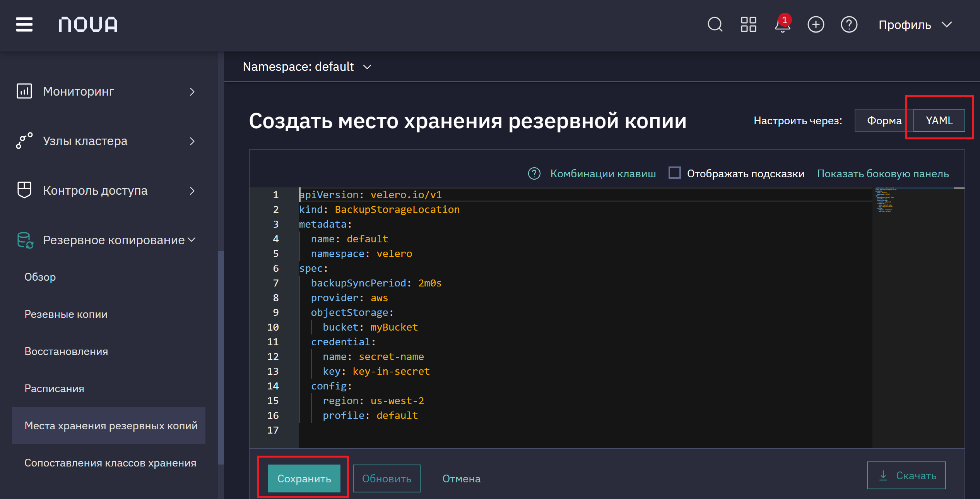Click the spec: key line
Viewport: 980px width, 499px height.
313,268
